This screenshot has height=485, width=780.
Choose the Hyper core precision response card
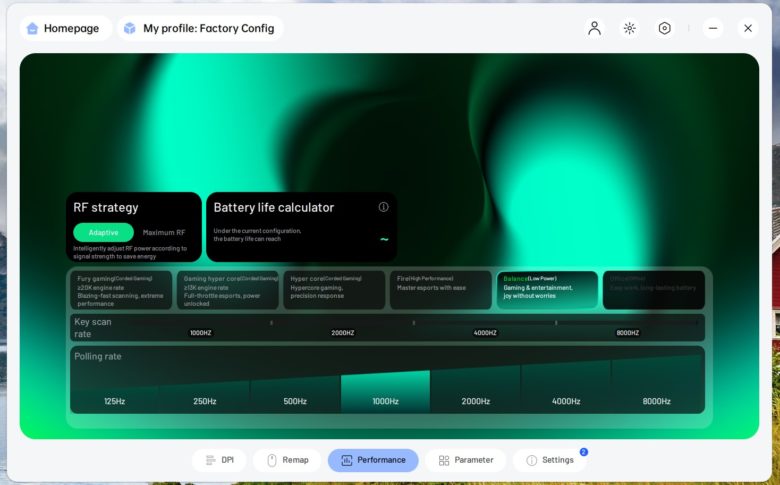pos(334,290)
